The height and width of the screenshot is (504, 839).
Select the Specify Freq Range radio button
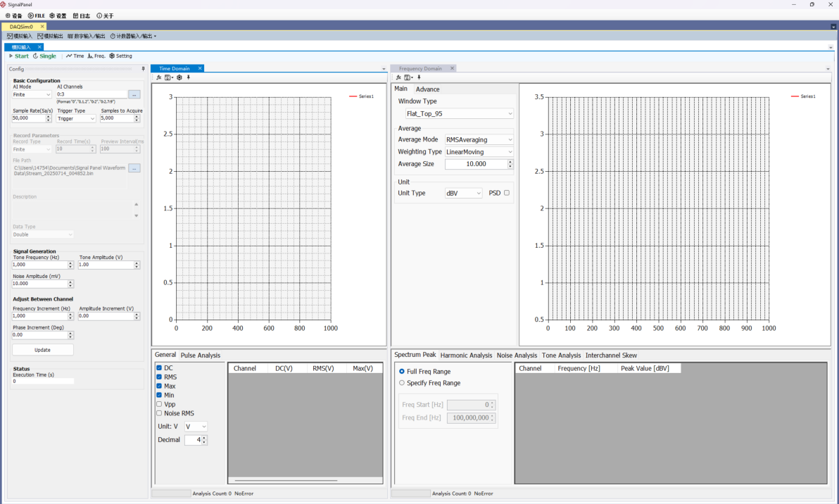click(x=402, y=382)
